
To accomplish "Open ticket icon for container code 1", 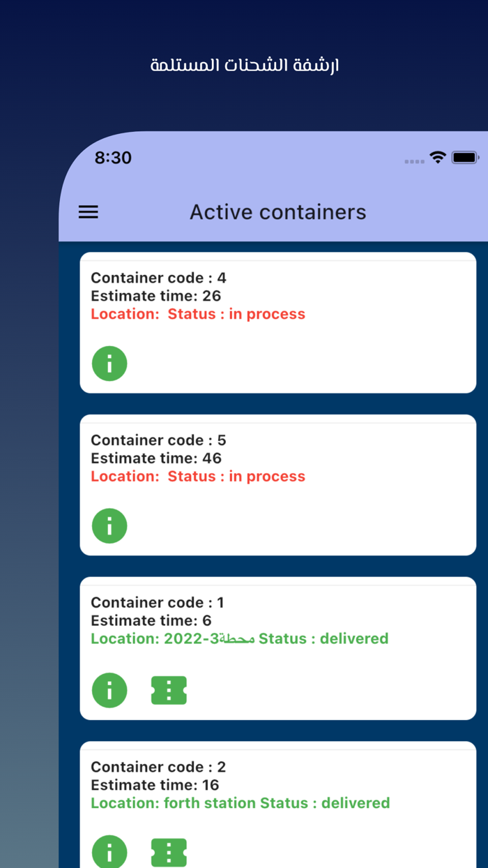I will (x=169, y=690).
